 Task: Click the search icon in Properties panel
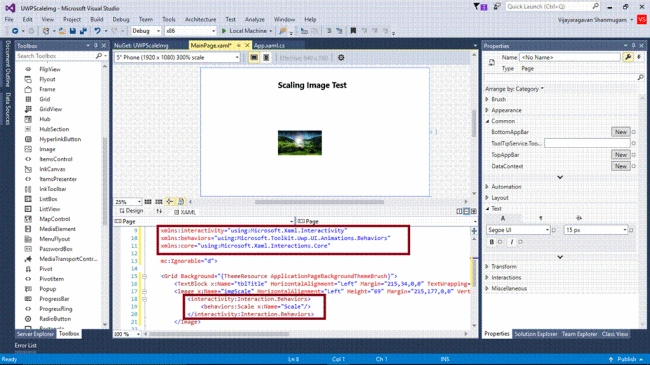[640, 78]
